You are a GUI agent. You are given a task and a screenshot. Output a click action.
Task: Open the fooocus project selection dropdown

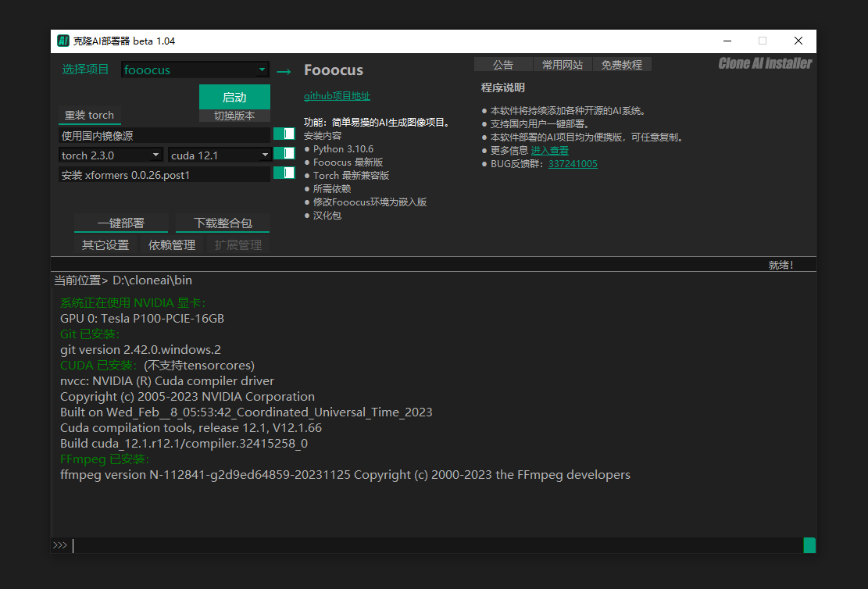[195, 70]
